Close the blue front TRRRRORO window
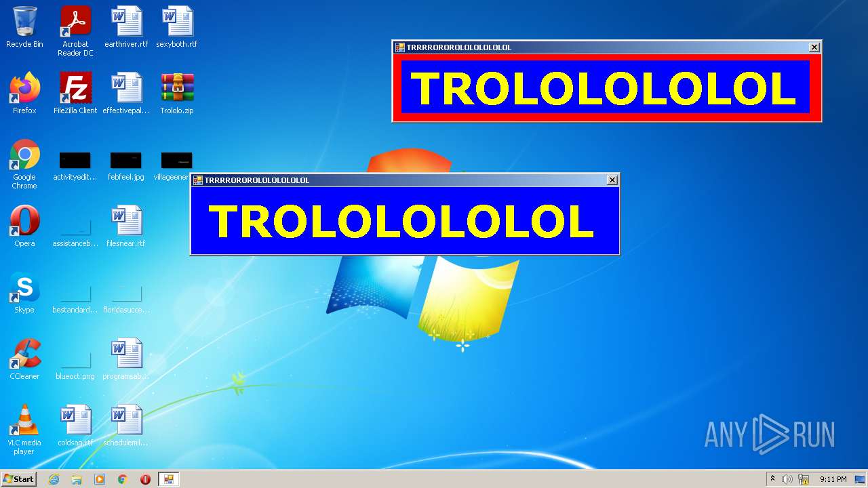The width and height of the screenshot is (868, 488). coord(612,180)
